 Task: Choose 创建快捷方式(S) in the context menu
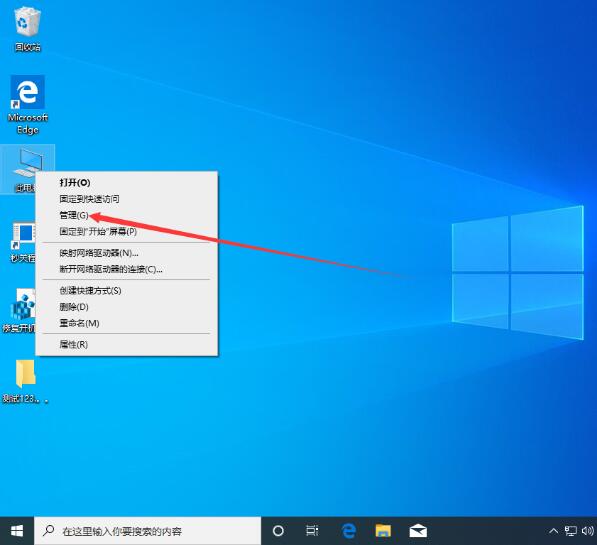[x=126, y=291]
